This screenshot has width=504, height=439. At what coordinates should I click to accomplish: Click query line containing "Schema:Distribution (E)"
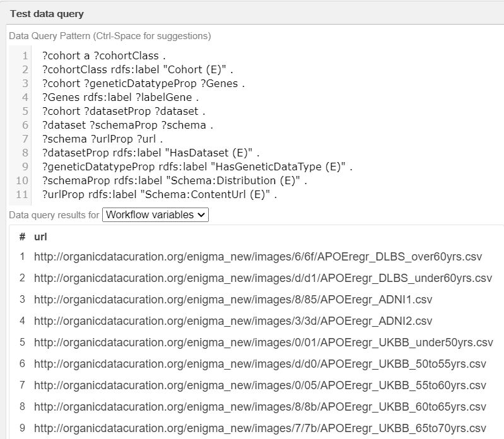click(174, 180)
